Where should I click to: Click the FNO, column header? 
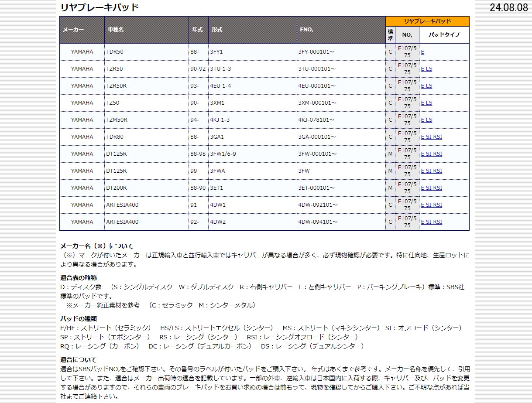click(x=341, y=30)
